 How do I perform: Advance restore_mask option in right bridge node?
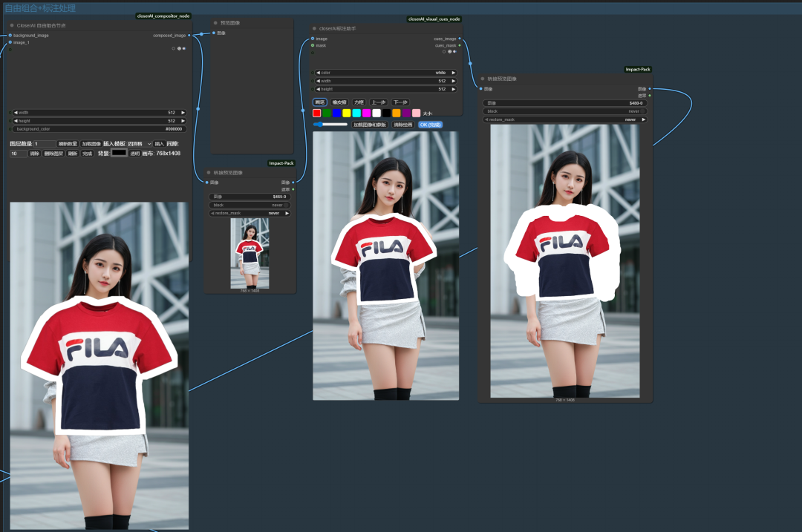pos(643,119)
